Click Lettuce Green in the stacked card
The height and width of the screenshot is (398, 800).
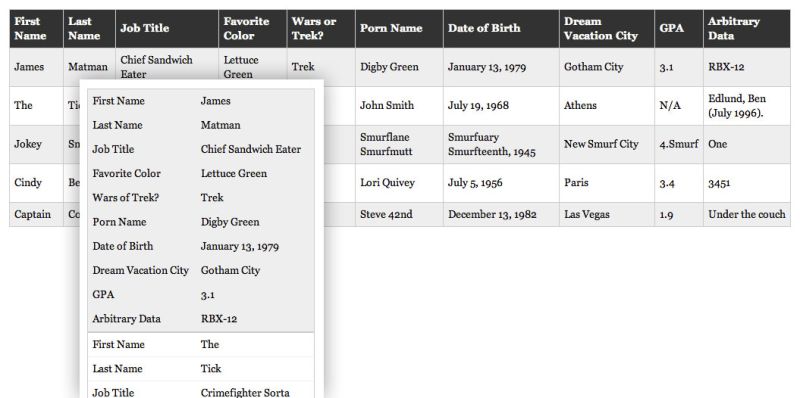point(234,173)
